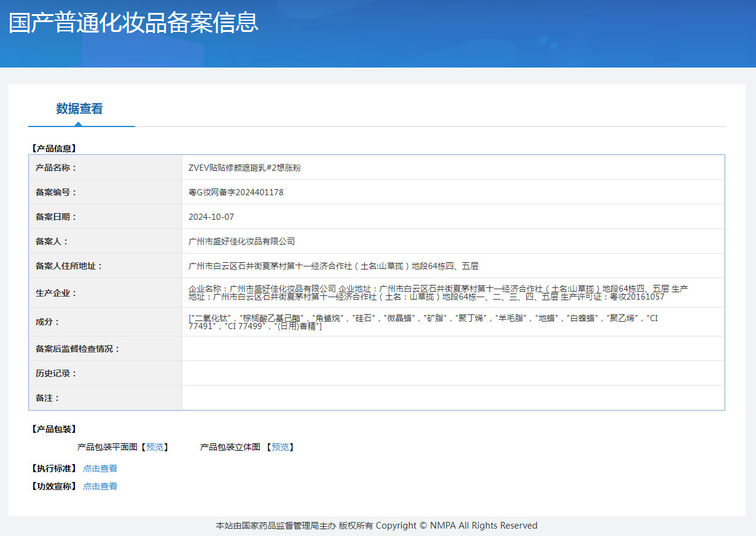View the 执行标准 details link
756x536 pixels.
point(100,468)
